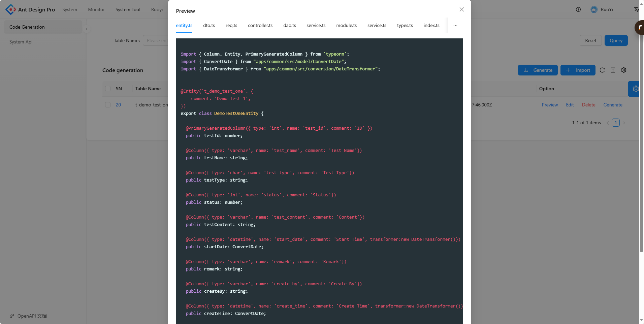Open the System Tool menu
The height and width of the screenshot is (324, 644).
coord(128,9)
